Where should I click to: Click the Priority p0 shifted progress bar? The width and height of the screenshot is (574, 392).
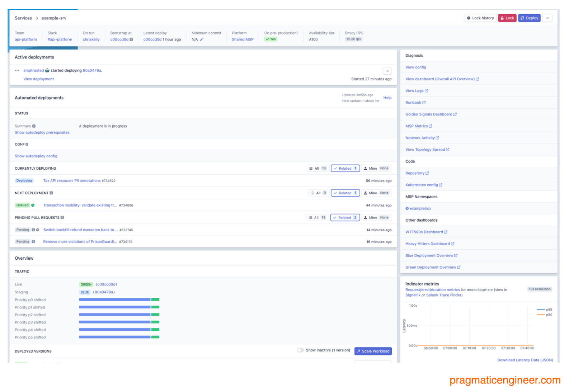[114, 300]
